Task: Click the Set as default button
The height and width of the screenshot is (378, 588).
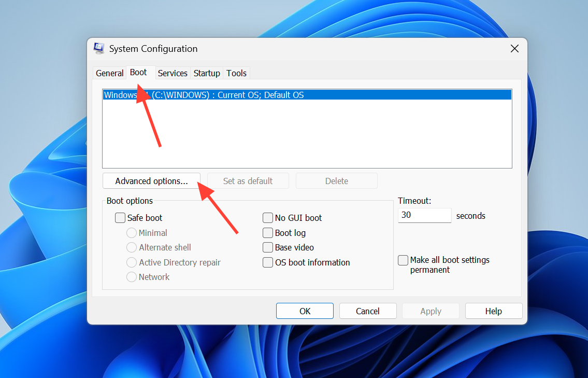Action: [x=248, y=181]
